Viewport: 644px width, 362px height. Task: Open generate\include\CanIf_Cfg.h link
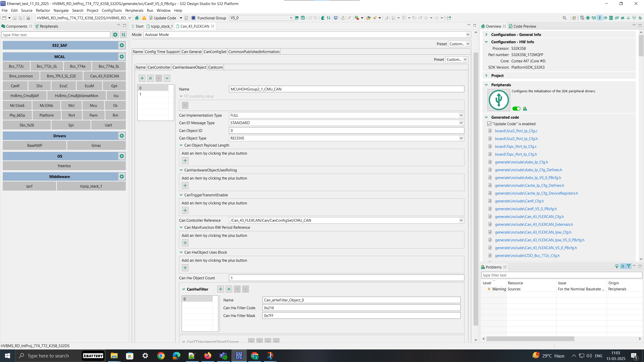pyautogui.click(x=519, y=201)
